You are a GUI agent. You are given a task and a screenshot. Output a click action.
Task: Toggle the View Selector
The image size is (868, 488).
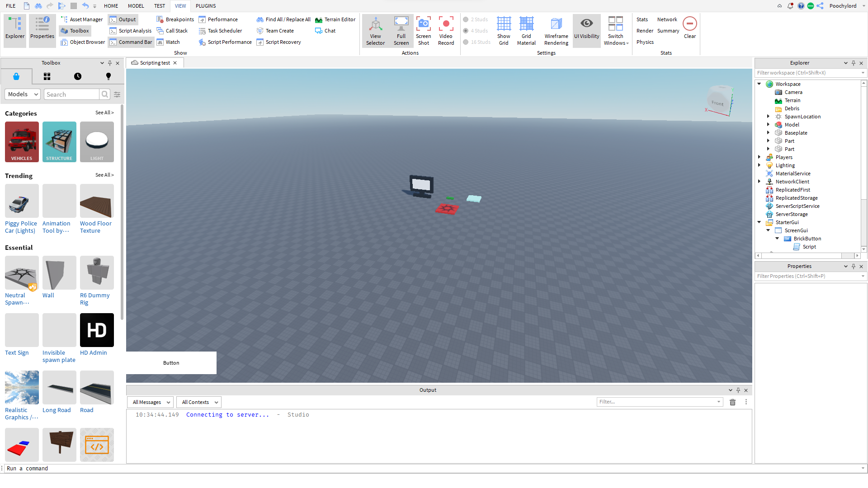[376, 31]
